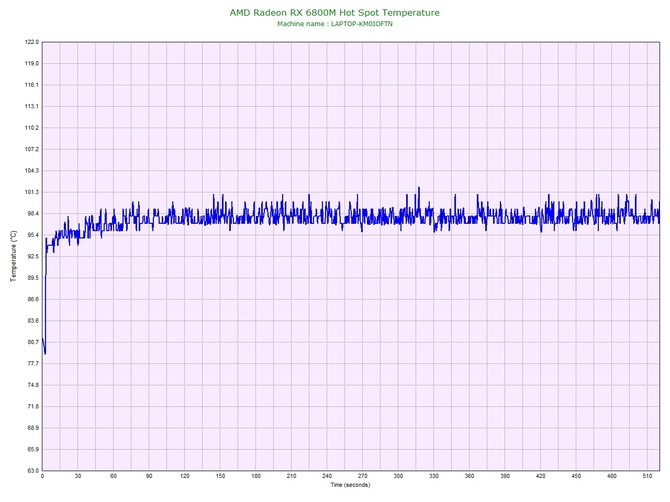Click the chart title 'AMD Radeon RX 6800M Hot Spot Temperature'
670x502 pixels.
point(335,12)
